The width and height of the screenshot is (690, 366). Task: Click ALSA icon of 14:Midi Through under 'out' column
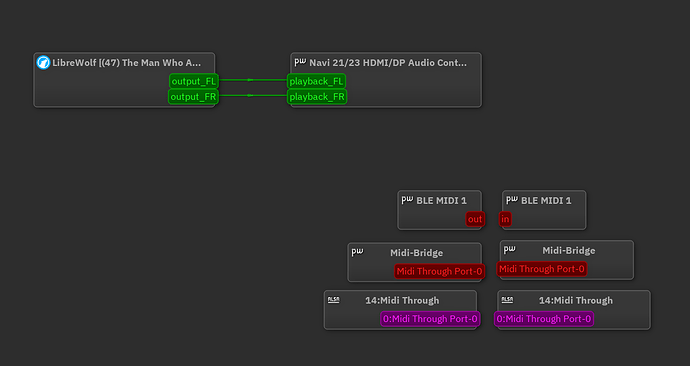coord(334,300)
